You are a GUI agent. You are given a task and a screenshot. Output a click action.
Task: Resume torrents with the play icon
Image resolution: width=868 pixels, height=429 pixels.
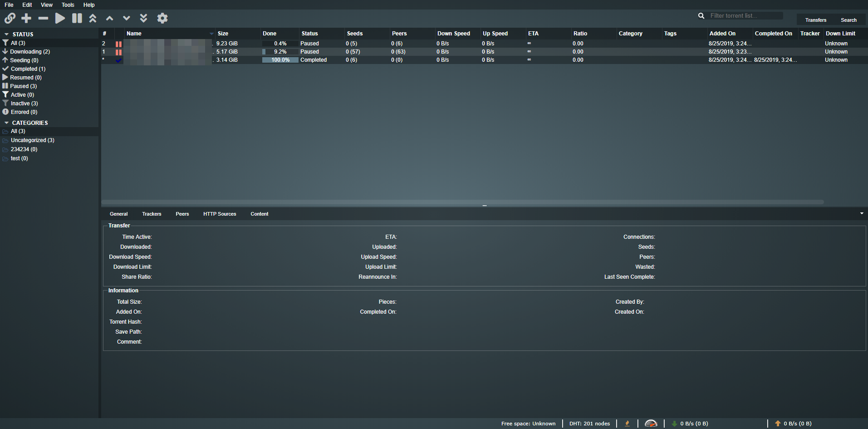coord(60,18)
